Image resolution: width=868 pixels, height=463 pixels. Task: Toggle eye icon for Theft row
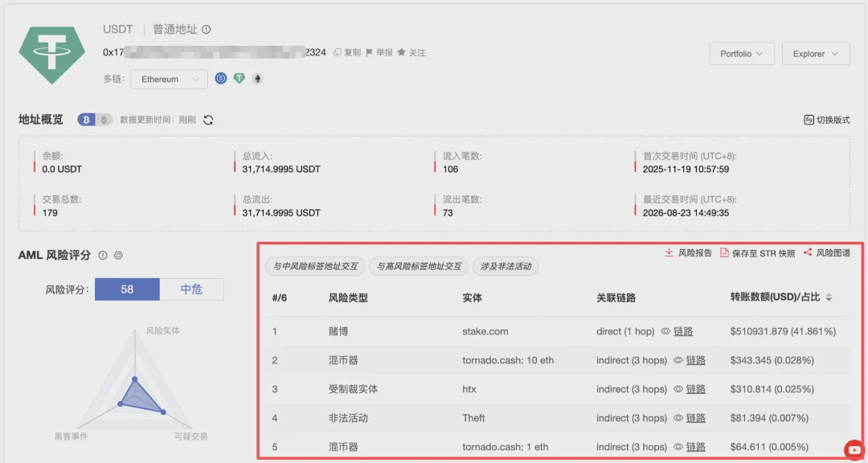point(678,418)
